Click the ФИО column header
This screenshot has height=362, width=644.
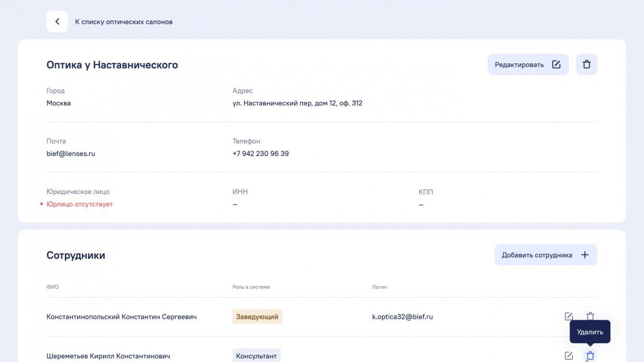(52, 287)
